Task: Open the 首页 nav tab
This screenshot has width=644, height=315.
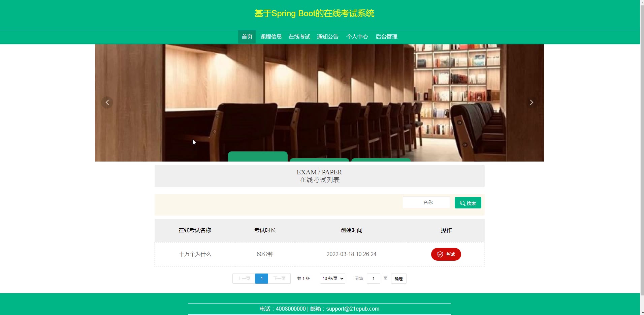Action: point(247,37)
